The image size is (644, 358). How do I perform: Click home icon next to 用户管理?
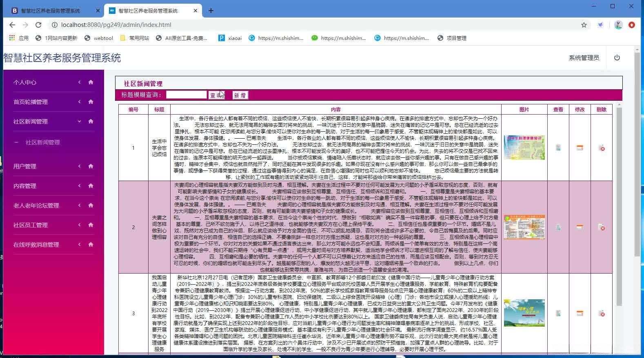point(91,166)
